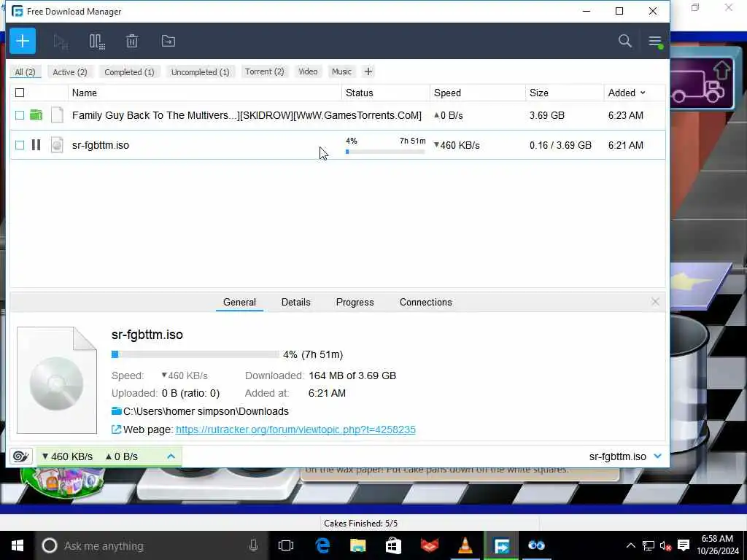Select the Family Guy Back To The Multivers row

coord(337,115)
